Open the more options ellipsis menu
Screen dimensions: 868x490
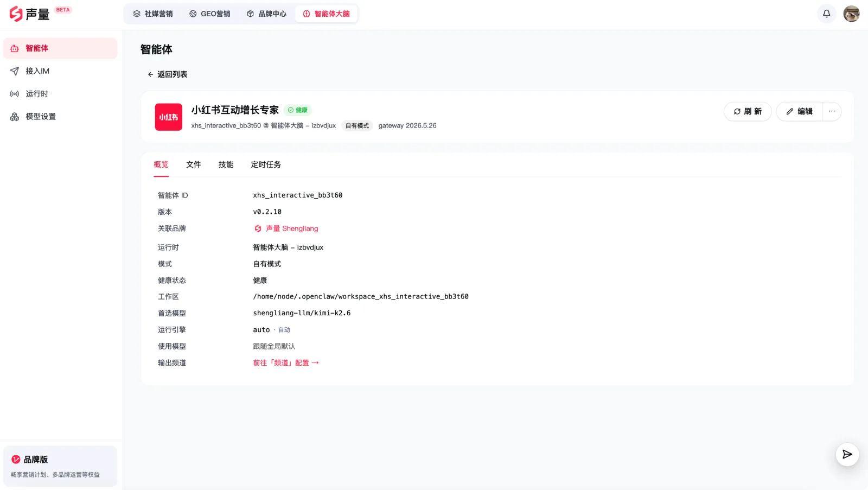tap(832, 111)
